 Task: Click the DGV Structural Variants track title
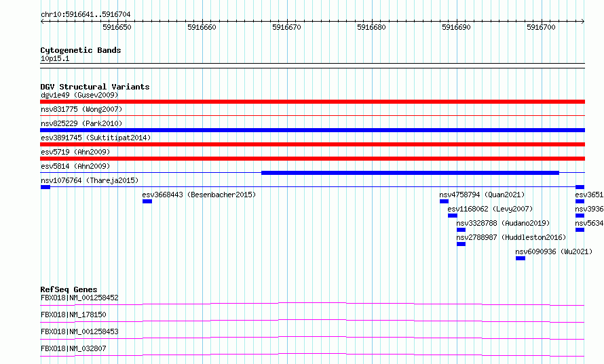tap(95, 87)
